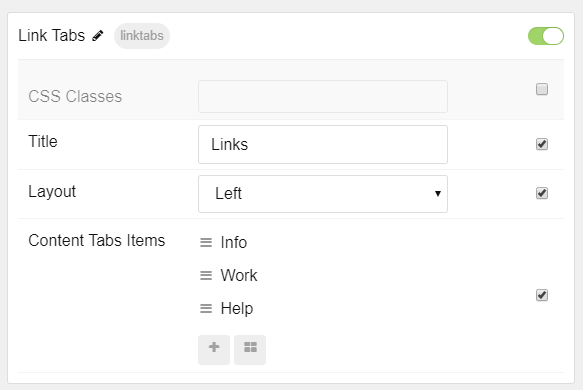Click the Link Tabs particle title
The height and width of the screenshot is (390, 583).
[52, 36]
